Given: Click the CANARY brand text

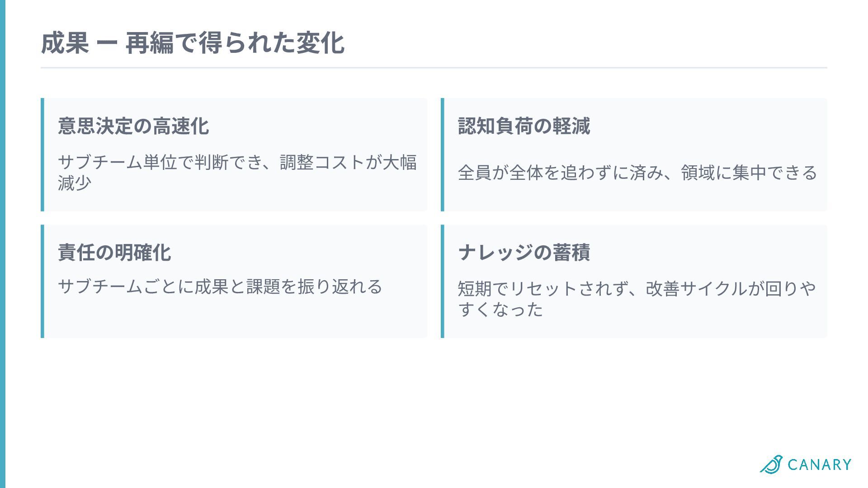Looking at the screenshot, I should click(x=820, y=465).
